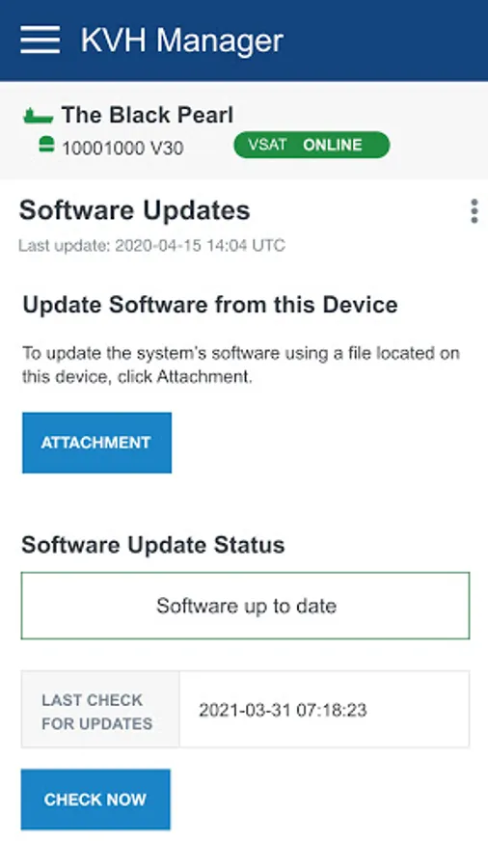Screen dimensions: 488x868
Task: Click the CHECK NOW button
Action: (95, 800)
